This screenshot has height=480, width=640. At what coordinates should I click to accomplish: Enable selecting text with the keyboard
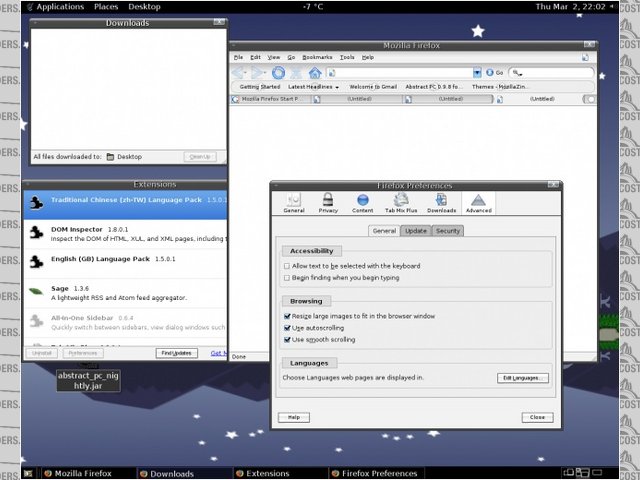288,266
